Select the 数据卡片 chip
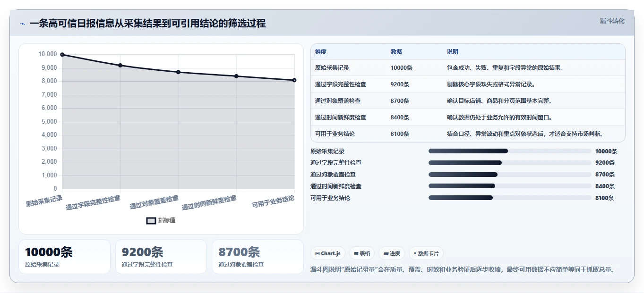The image size is (644, 293). tap(426, 253)
